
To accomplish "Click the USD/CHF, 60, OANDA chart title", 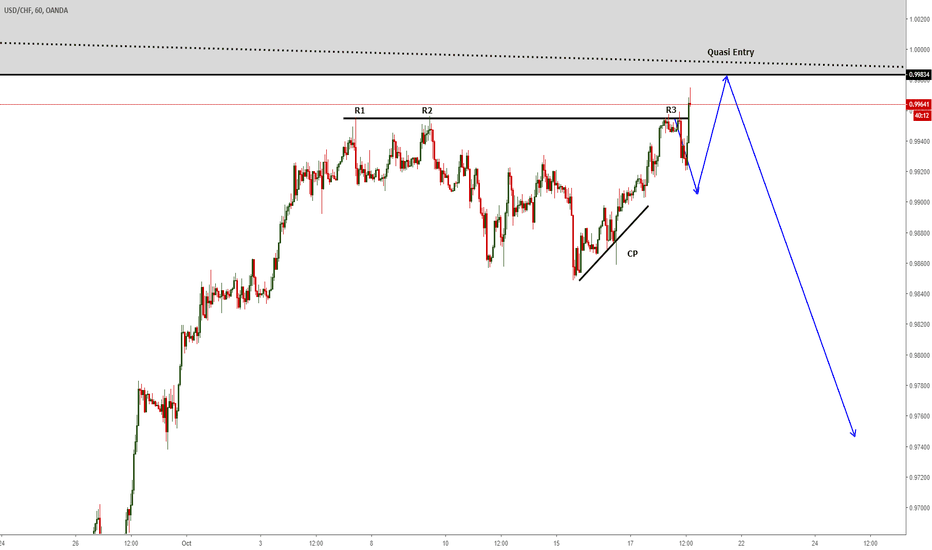I will [36, 11].
